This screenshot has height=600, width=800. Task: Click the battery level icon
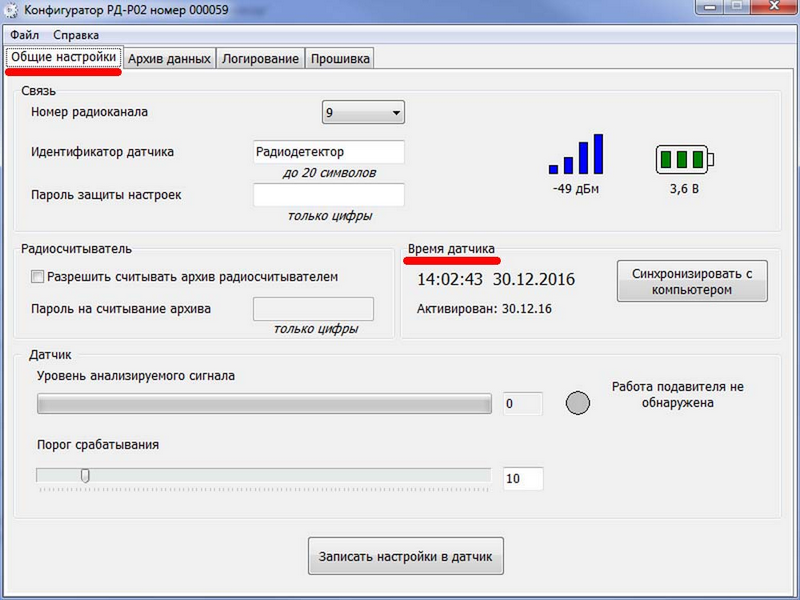(685, 159)
